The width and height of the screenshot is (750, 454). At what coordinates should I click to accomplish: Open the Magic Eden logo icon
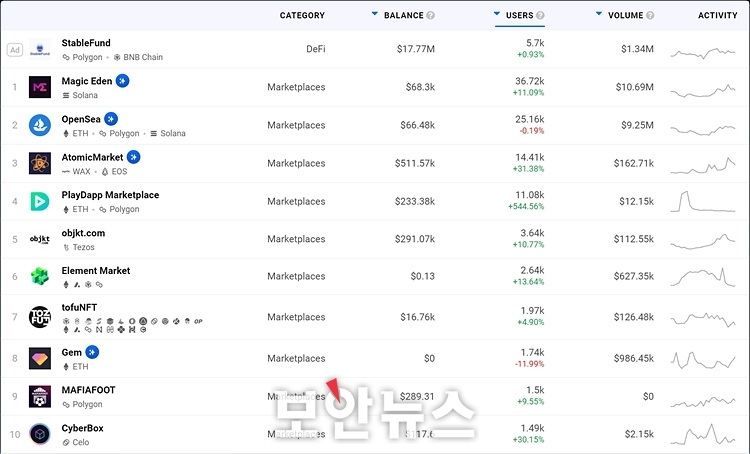pos(40,87)
